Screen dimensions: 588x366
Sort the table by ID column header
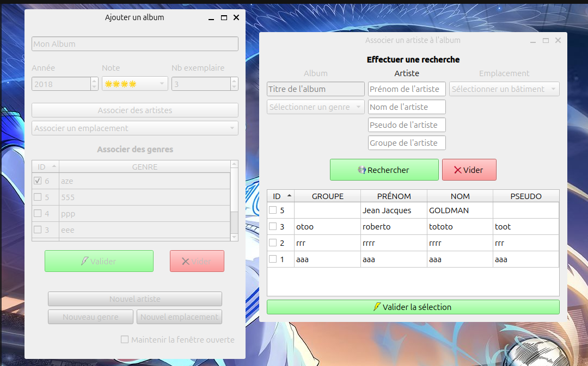tap(280, 196)
